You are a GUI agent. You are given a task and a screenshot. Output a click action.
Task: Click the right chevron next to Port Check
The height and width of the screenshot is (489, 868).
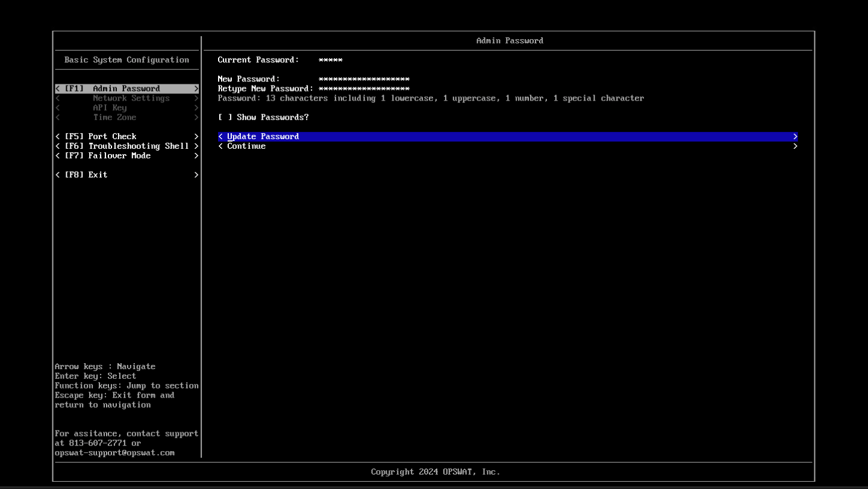click(x=196, y=137)
